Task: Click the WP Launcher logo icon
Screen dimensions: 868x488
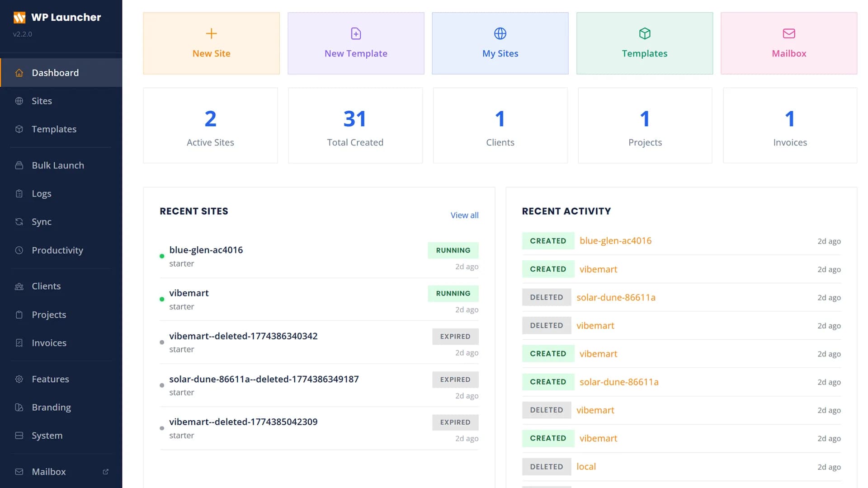Action: pos(19,18)
